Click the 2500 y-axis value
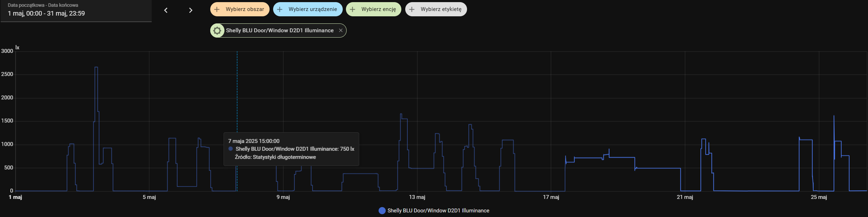The height and width of the screenshot is (217, 868). pos(7,74)
